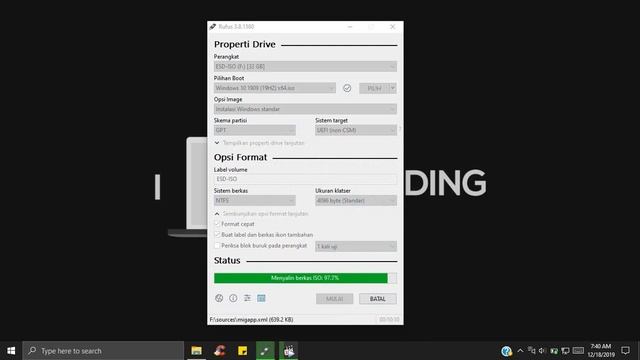Open the Sistem berkas dropdown
Image resolution: width=640 pixels, height=360 pixels.
click(x=255, y=200)
